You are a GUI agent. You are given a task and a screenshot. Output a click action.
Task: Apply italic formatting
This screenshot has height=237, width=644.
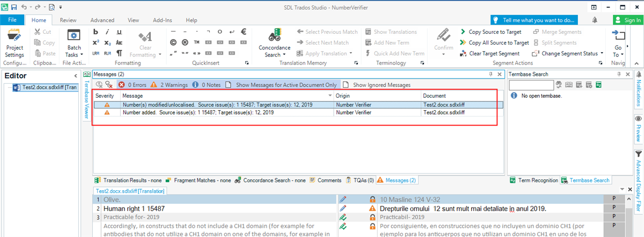point(107,32)
